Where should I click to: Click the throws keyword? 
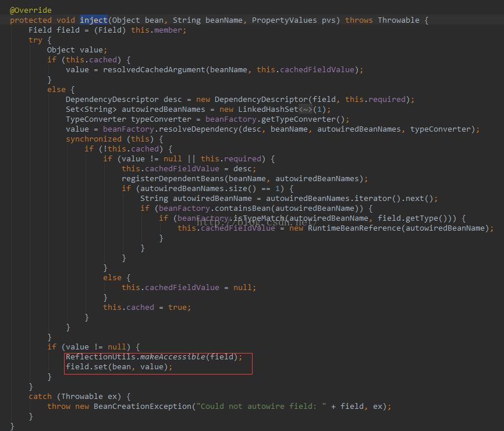pyautogui.click(x=359, y=20)
